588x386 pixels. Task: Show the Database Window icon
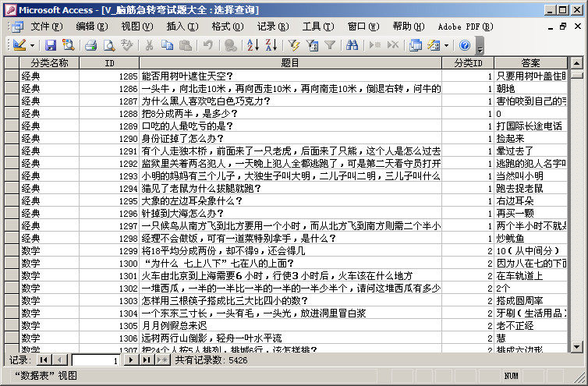tap(415, 45)
